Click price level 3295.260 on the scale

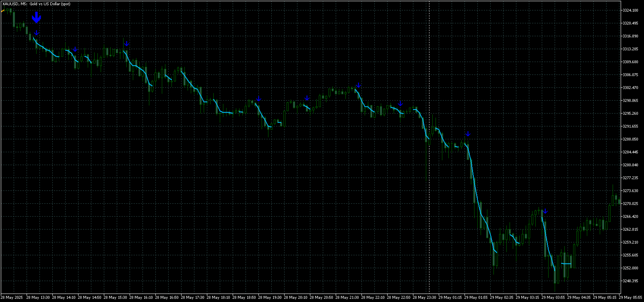click(x=630, y=114)
